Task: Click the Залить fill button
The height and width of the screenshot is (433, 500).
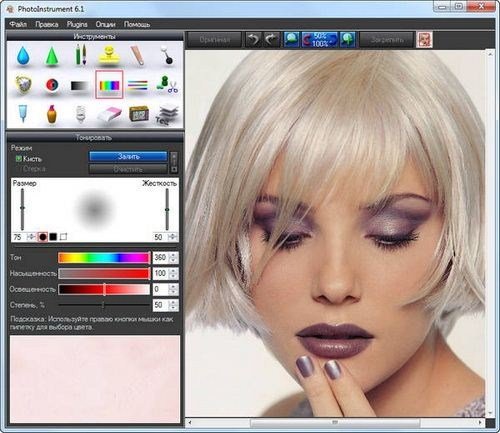Action: [x=128, y=156]
